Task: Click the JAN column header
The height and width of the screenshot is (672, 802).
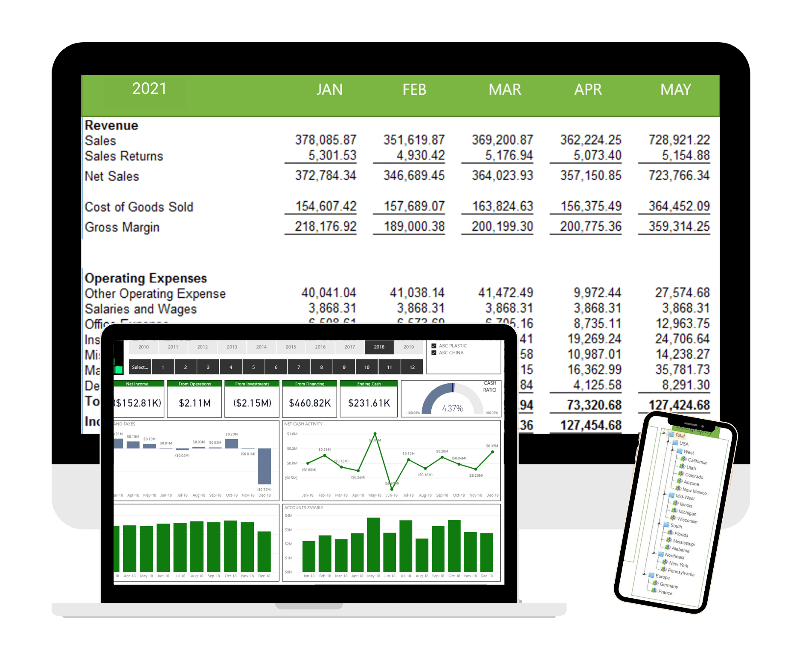Action: pyautogui.click(x=330, y=90)
